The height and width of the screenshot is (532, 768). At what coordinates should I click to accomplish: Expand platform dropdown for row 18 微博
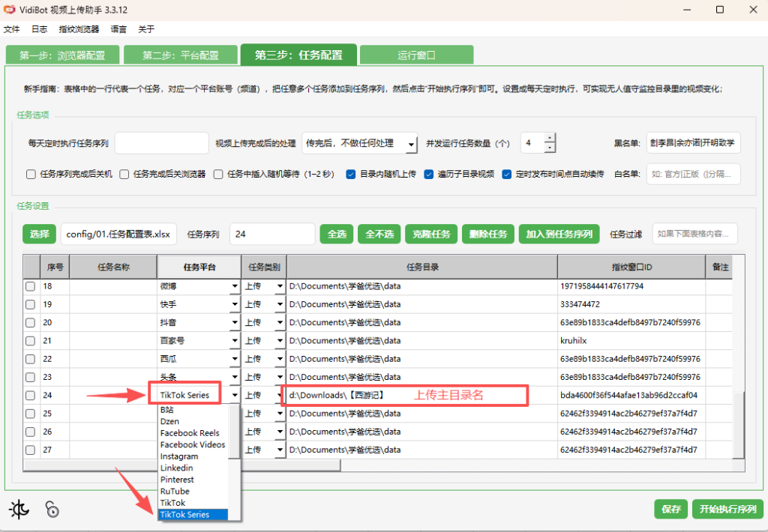pyautogui.click(x=234, y=286)
